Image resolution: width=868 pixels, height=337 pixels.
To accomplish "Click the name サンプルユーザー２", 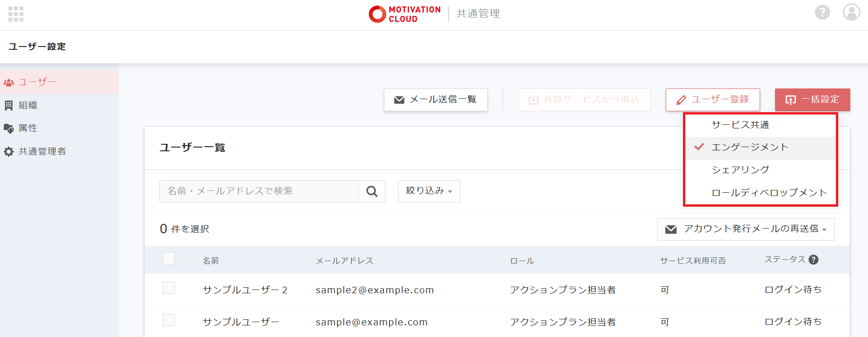I will click(x=245, y=290).
